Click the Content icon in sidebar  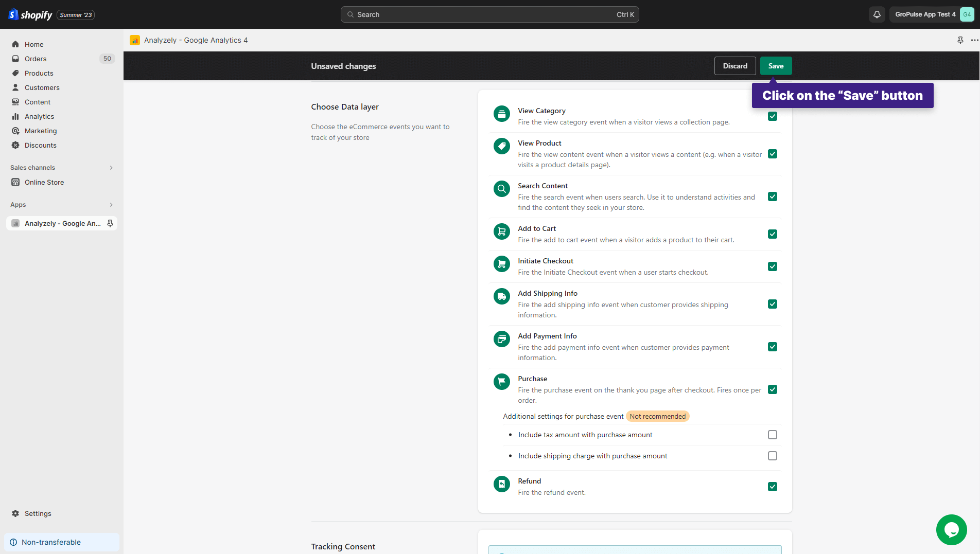15,102
